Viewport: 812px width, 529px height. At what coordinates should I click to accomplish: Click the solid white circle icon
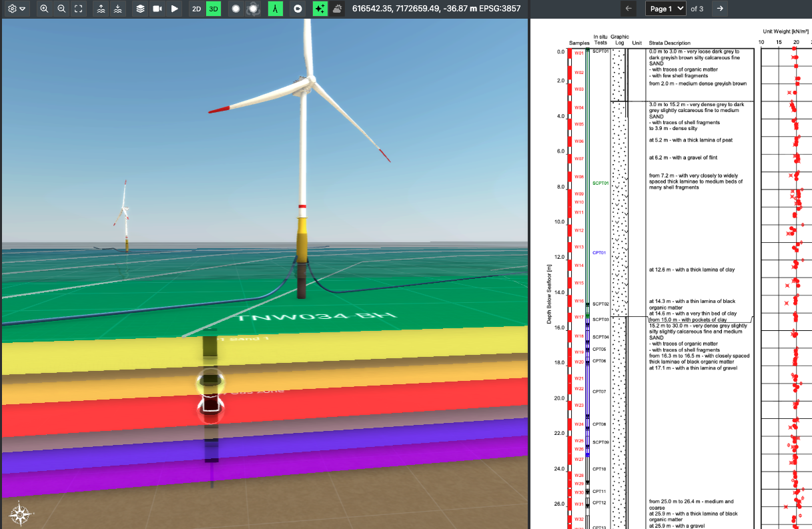click(x=236, y=9)
